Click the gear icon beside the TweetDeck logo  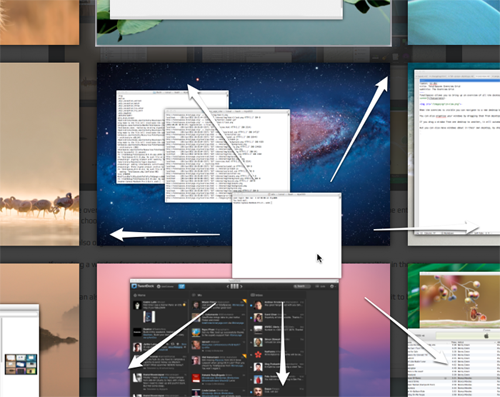tap(159, 286)
